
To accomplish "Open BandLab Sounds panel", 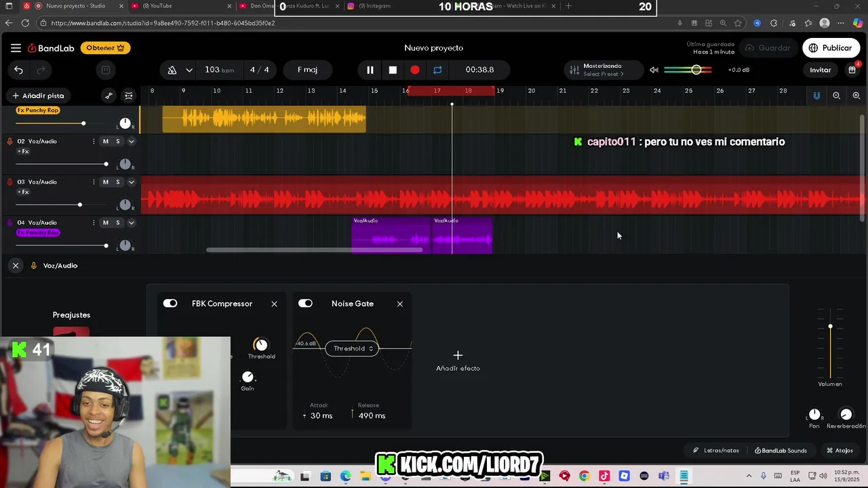I will pos(781,451).
